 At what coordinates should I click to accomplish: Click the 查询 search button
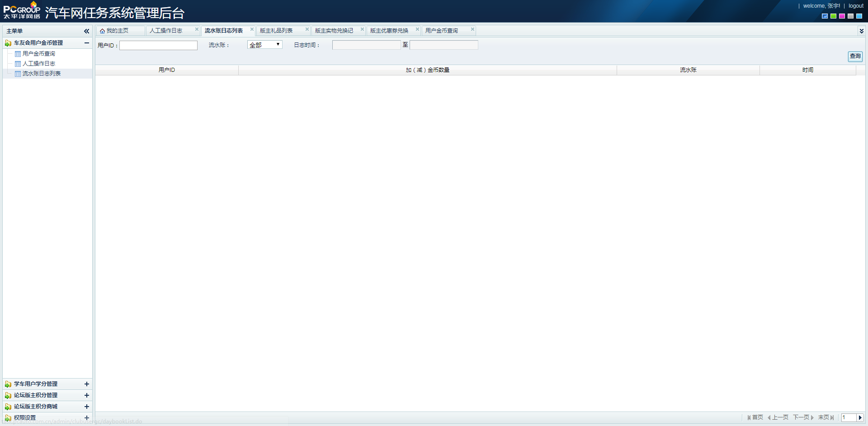(855, 56)
